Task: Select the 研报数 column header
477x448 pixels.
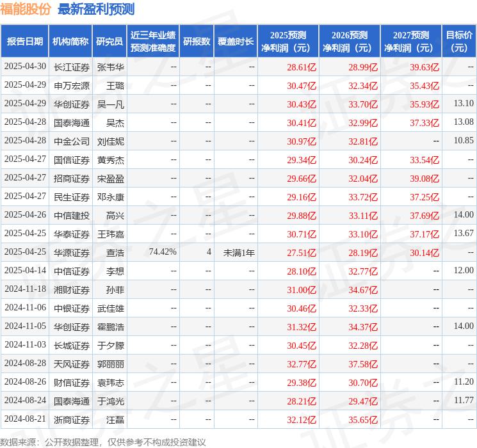Action: coord(197,41)
